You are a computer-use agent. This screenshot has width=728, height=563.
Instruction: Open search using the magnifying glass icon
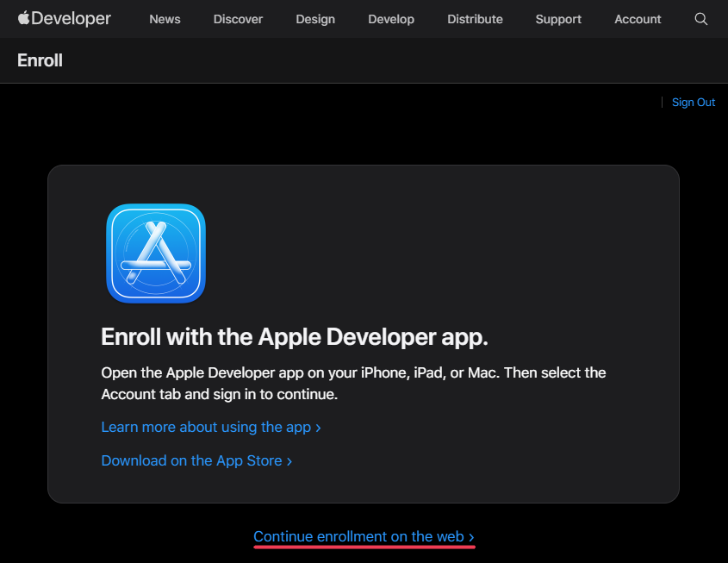coord(700,18)
